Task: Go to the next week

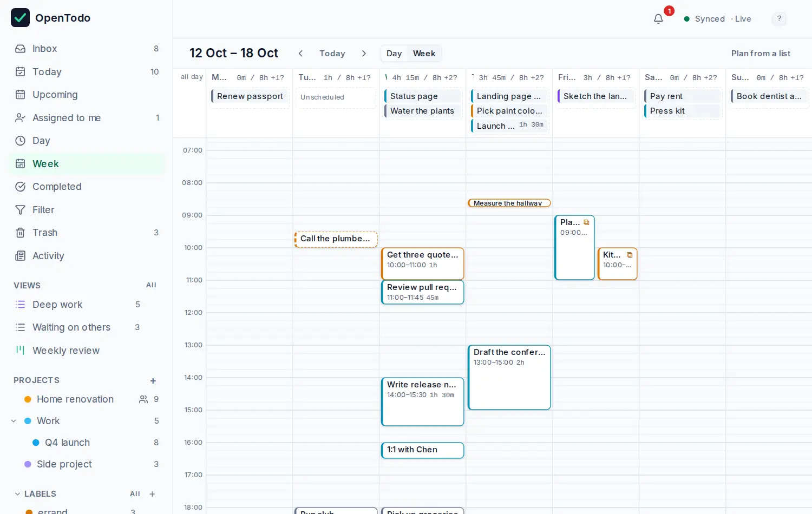Action: click(364, 54)
